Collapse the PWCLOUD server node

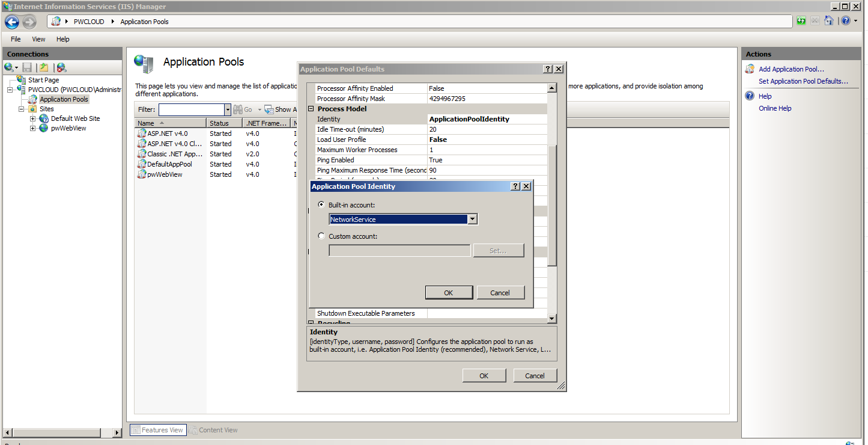[10, 90]
